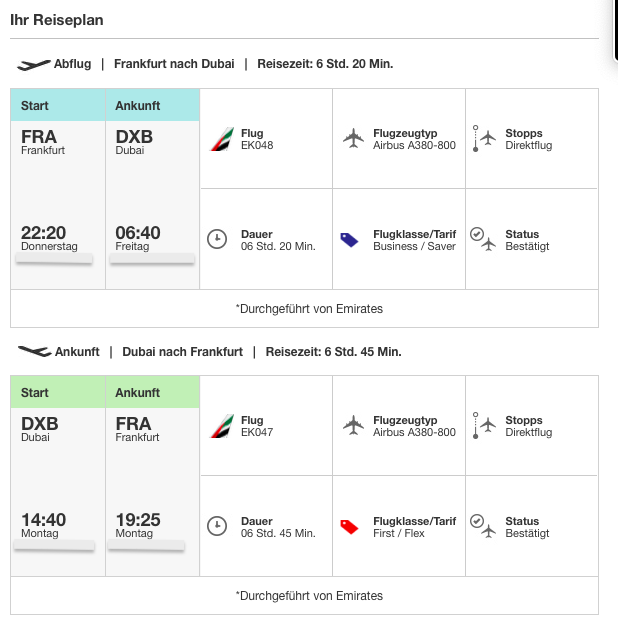Click the red First / Flex tag icon
The height and width of the screenshot is (624, 618).
tap(349, 526)
